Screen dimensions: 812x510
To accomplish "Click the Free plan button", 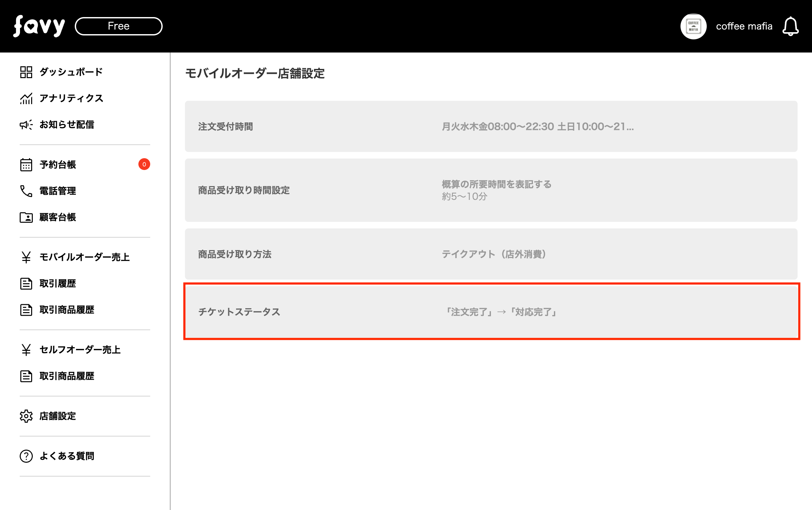I will point(119,26).
